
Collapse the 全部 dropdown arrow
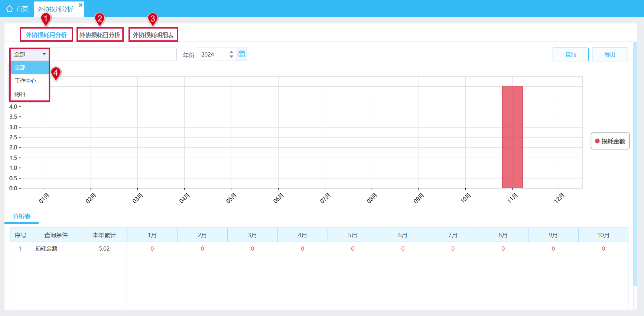tap(44, 54)
